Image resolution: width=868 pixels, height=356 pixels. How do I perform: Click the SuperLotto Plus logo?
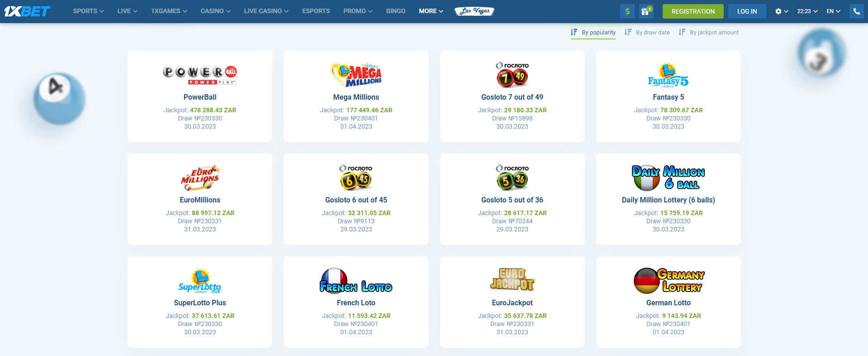[200, 281]
